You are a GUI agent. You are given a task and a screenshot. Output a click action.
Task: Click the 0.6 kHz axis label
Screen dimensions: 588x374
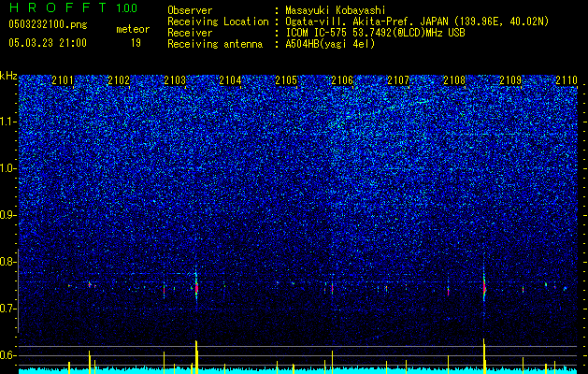(8, 355)
